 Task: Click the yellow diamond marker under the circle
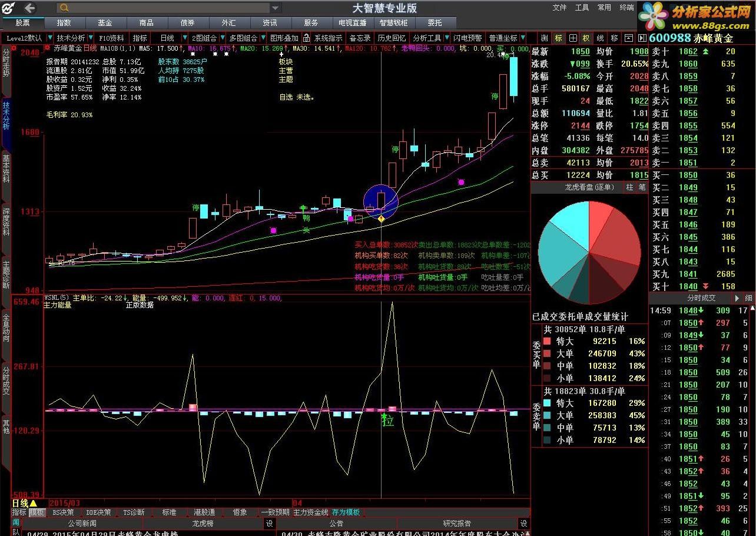click(x=381, y=219)
